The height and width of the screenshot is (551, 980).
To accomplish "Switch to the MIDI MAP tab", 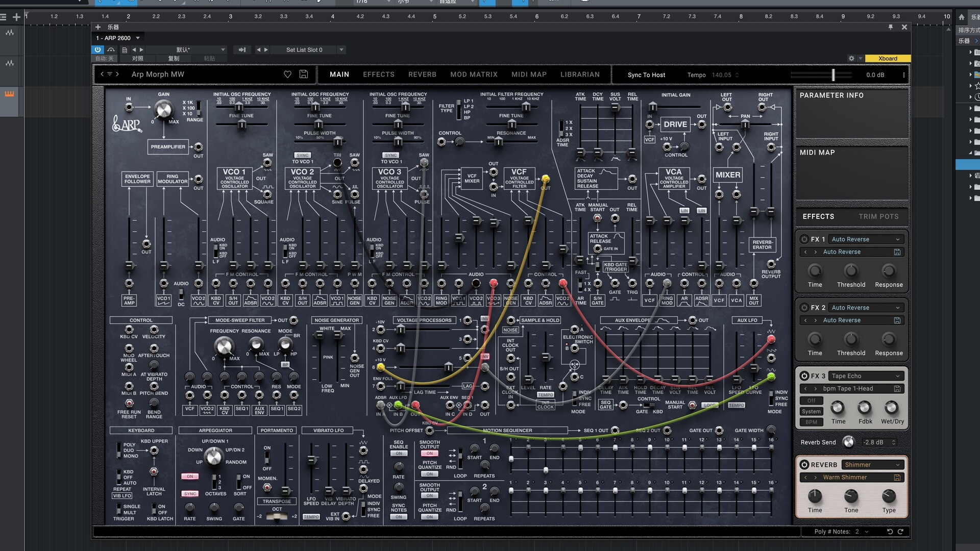I will click(529, 74).
